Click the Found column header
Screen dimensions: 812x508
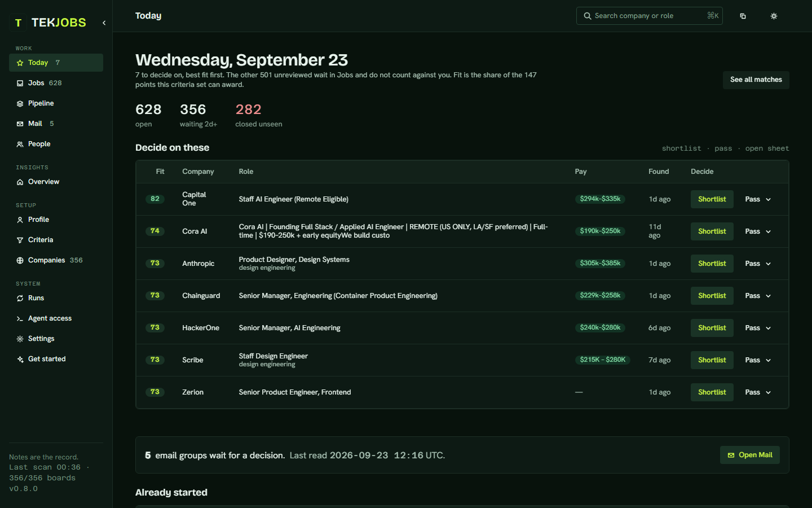pyautogui.click(x=659, y=172)
